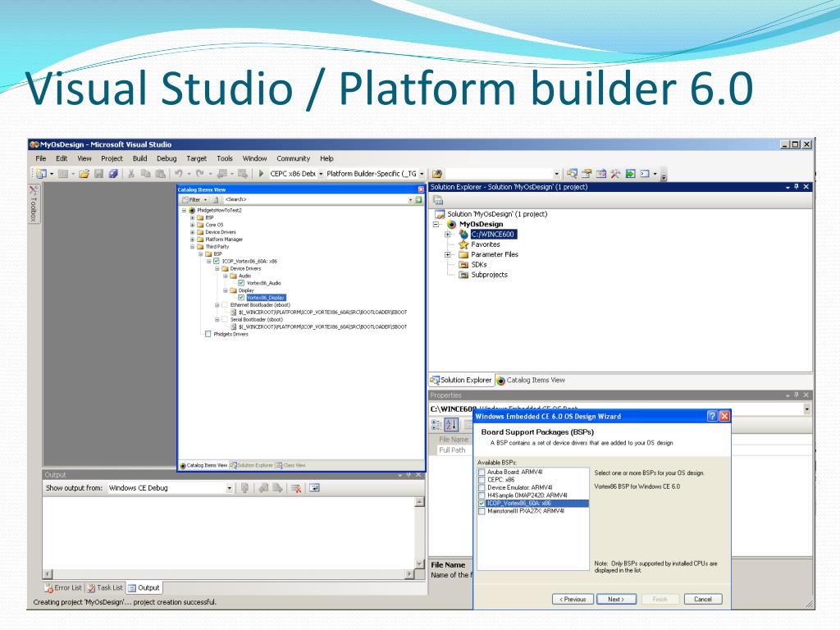Click the Properties Window toolbar icon
Viewport: 840px width, 630px height.
pyautogui.click(x=587, y=174)
